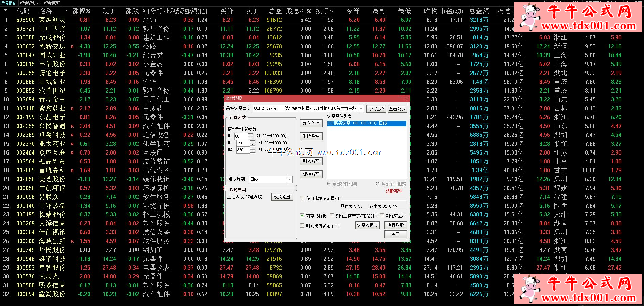Select stock row 000688 国城矿业
This screenshot has height=306, width=644.
(x=41, y=82)
